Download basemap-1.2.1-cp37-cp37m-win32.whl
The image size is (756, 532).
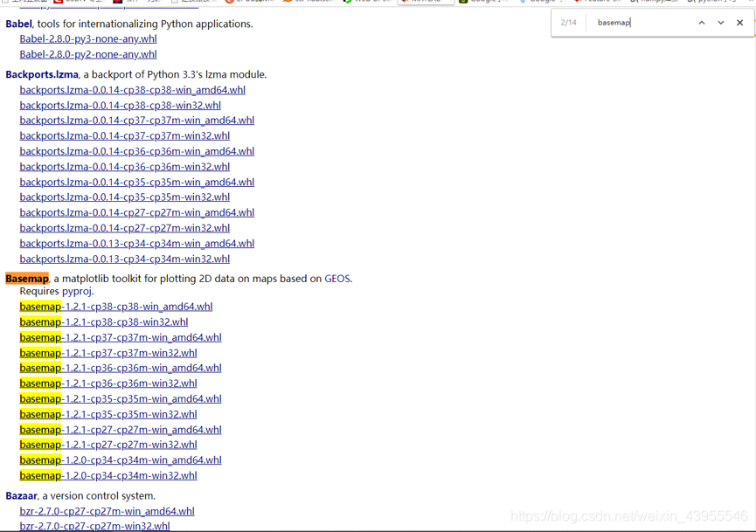pyautogui.click(x=108, y=353)
